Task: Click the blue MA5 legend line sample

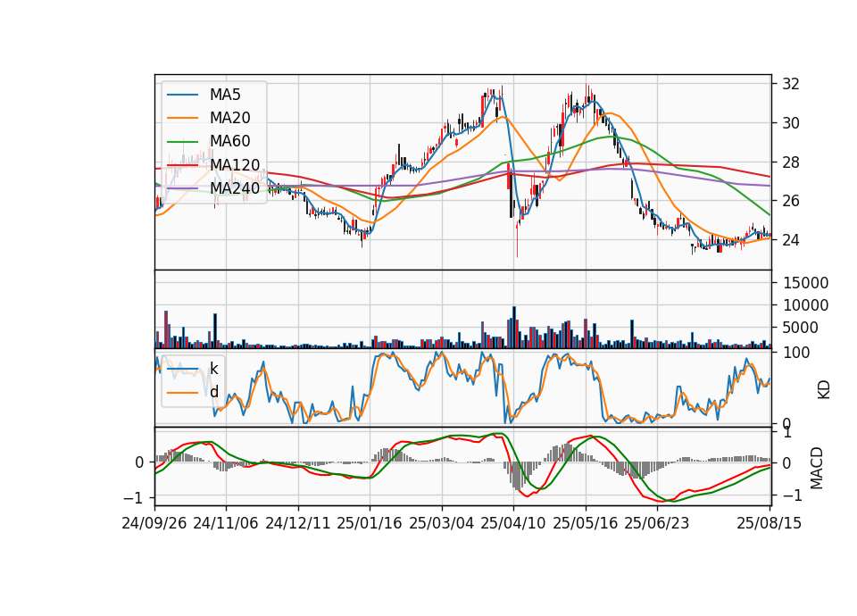Action: tap(182, 96)
